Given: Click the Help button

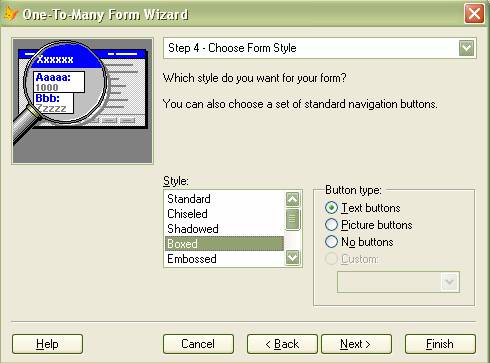Looking at the screenshot, I should tap(47, 344).
